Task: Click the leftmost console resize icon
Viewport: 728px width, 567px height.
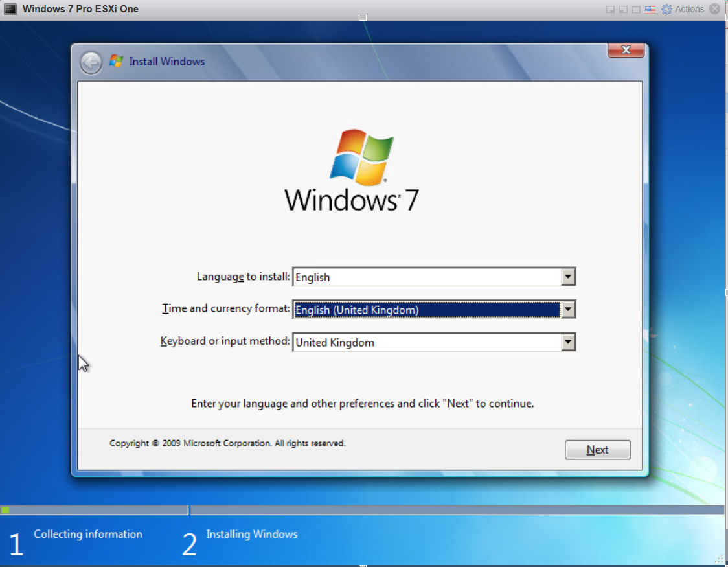Action: pyautogui.click(x=609, y=8)
